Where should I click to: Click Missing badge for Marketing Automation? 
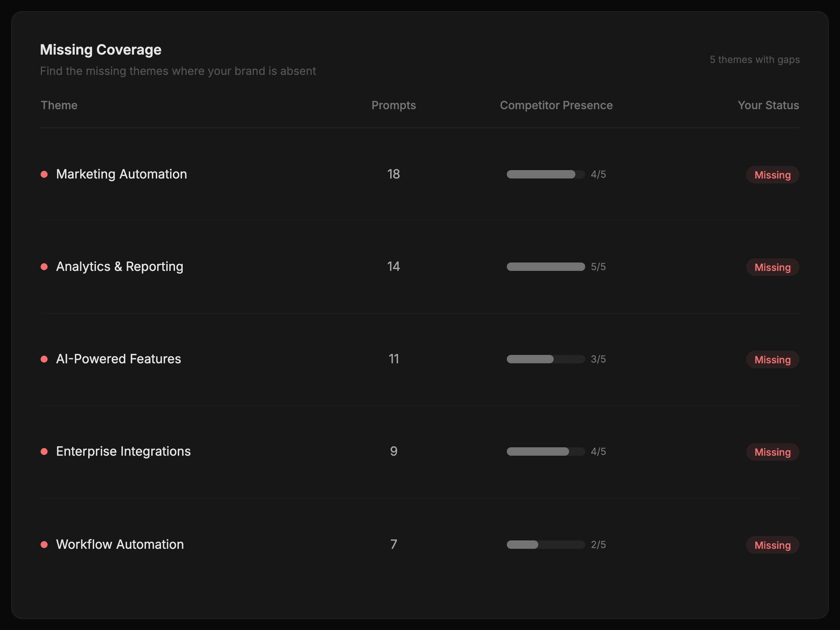(x=772, y=175)
